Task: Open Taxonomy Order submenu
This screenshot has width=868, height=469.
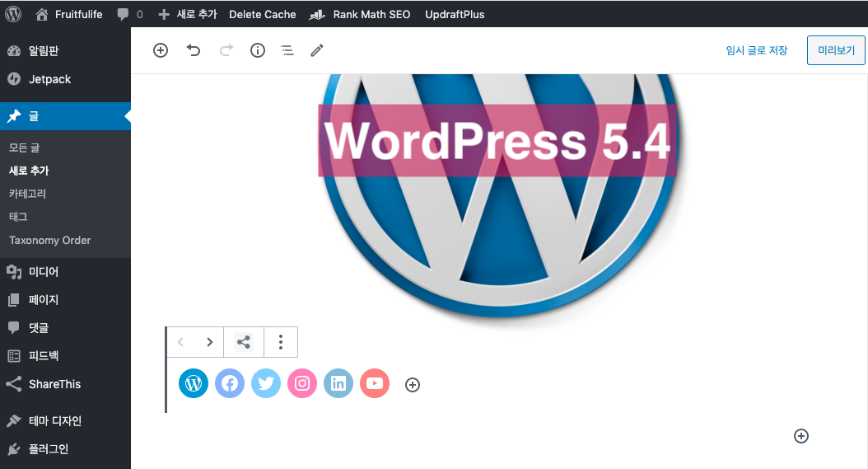Action: (x=49, y=240)
